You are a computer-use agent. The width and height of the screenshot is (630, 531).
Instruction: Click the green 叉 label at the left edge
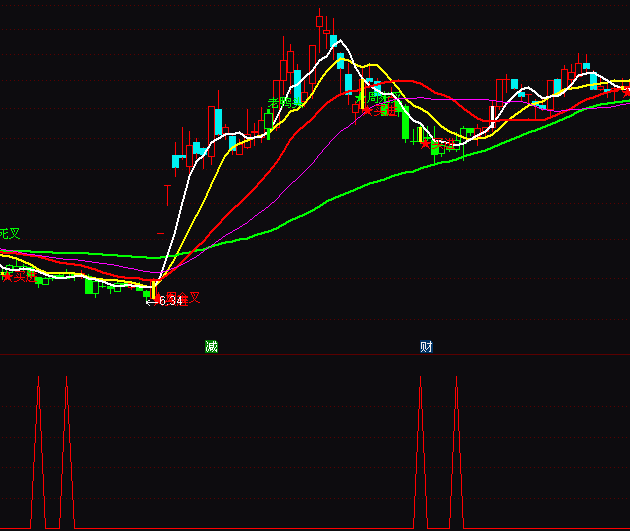9,233
